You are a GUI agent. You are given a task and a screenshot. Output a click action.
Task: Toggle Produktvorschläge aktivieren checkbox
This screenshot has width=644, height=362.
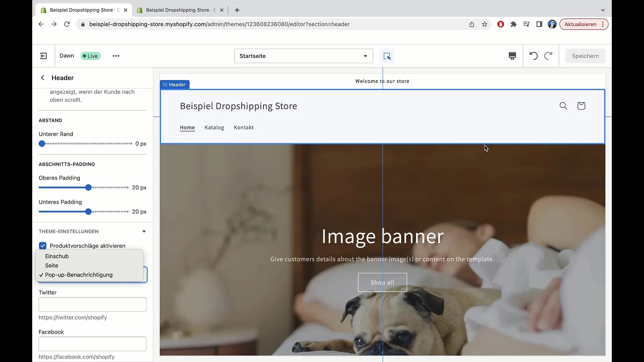click(43, 245)
